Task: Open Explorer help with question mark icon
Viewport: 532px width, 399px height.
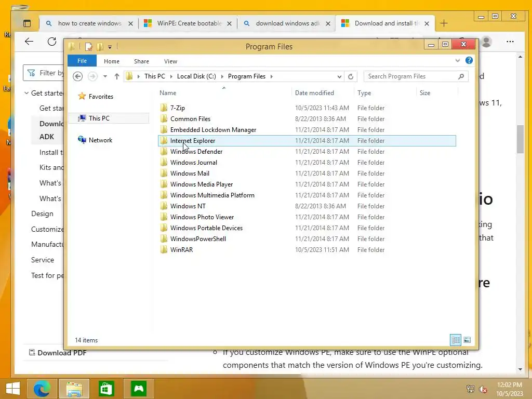Action: coord(469,60)
